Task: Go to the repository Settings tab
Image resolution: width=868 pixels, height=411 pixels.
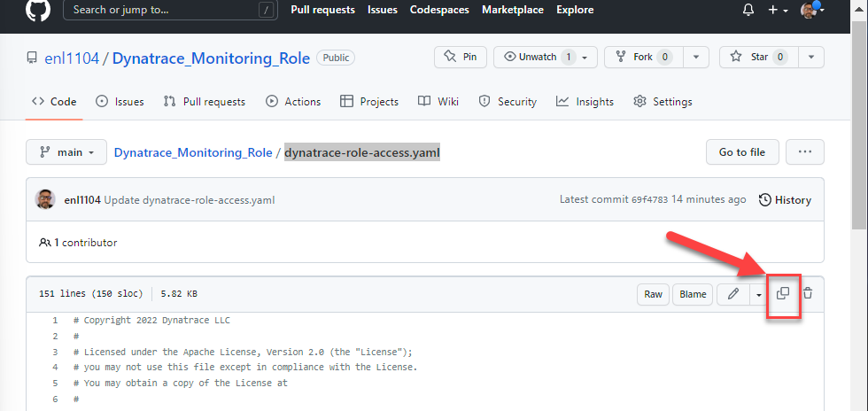Action: 663,102
